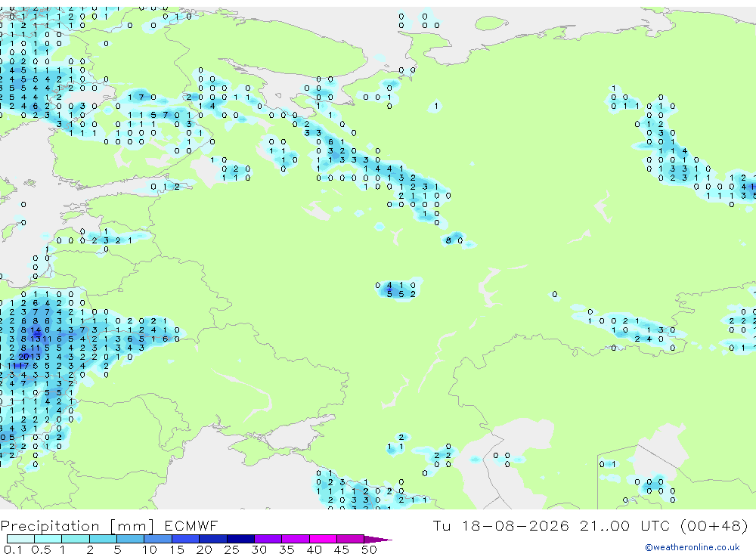Click the legend label "0.5"
Image resolution: width=756 pixels, height=554 pixels.
click(x=41, y=549)
